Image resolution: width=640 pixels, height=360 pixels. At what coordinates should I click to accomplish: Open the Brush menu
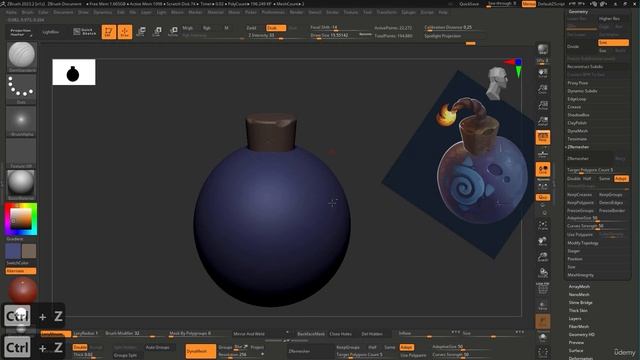tap(28, 13)
